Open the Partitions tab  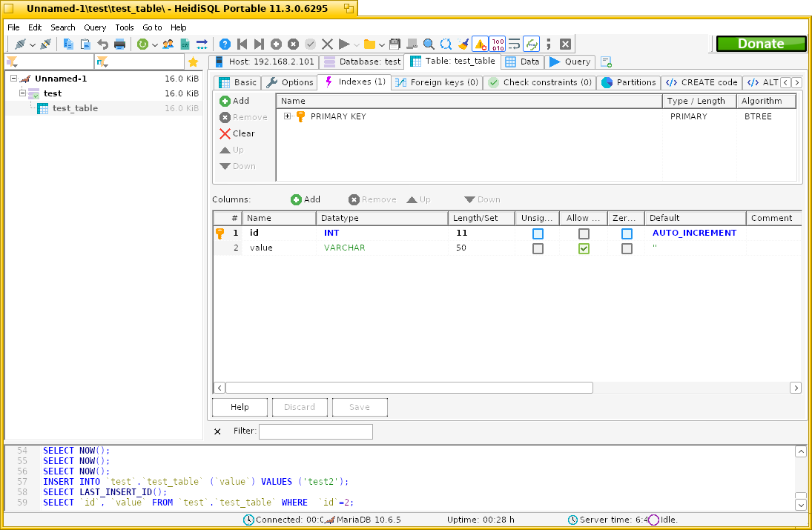click(629, 82)
